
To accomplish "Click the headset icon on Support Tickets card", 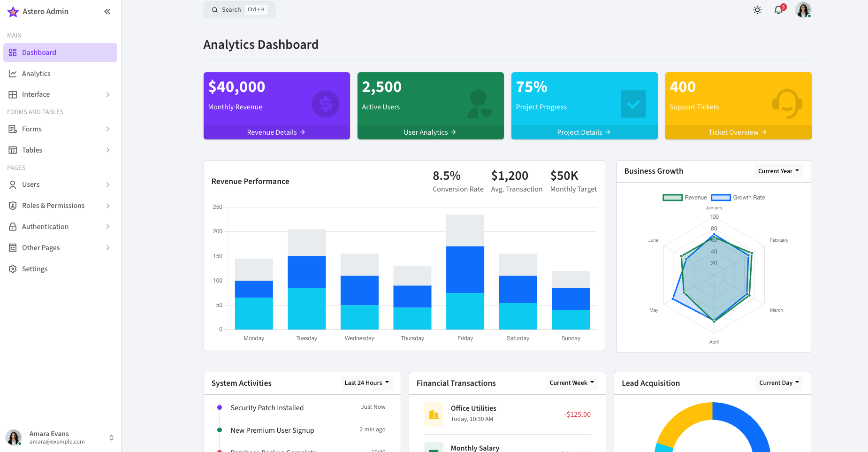I will point(787,104).
